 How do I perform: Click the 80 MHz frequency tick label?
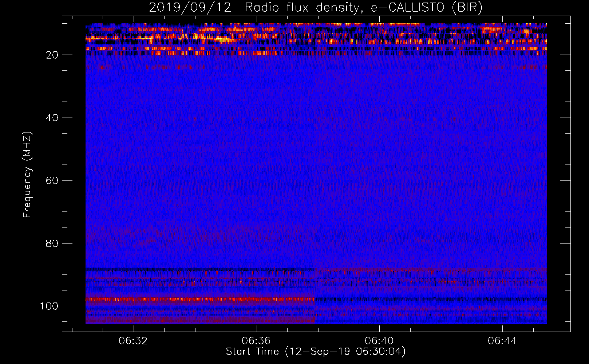coord(52,243)
